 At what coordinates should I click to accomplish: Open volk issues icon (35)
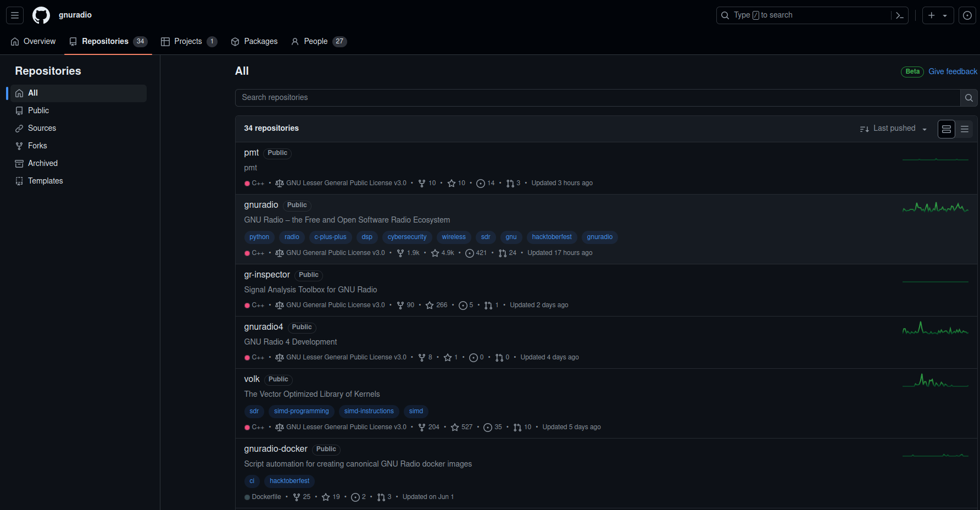point(488,427)
